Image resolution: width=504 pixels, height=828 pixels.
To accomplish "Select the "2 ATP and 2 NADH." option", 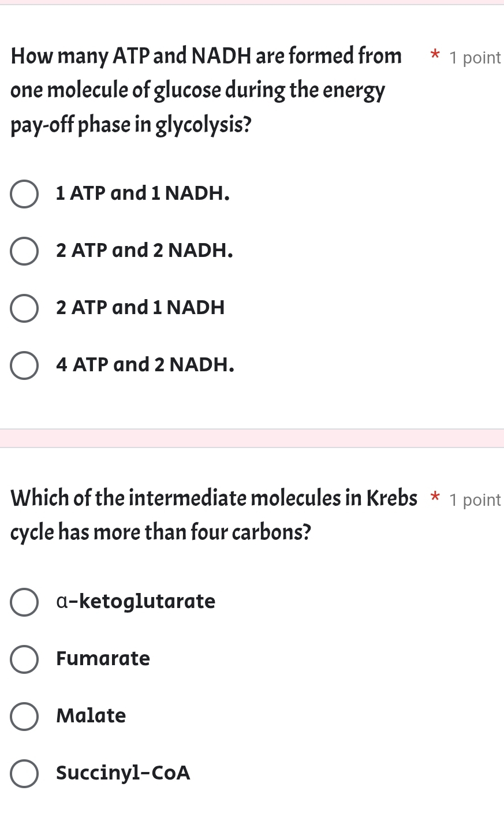I will [x=24, y=251].
